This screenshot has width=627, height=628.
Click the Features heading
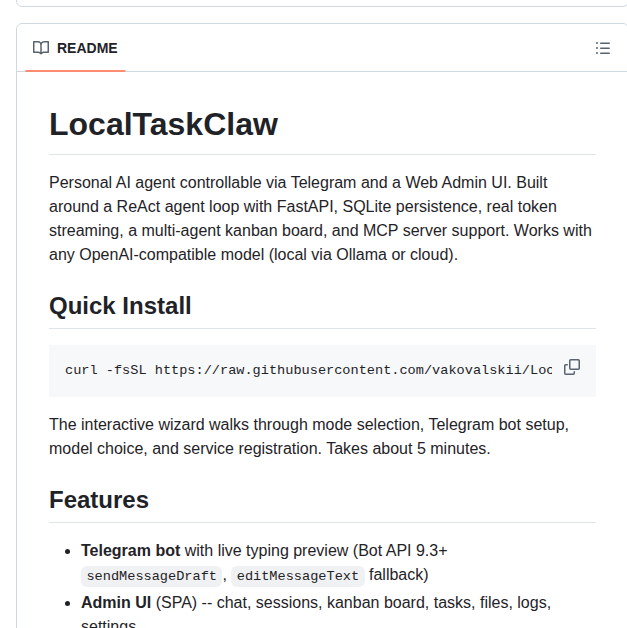coord(99,500)
